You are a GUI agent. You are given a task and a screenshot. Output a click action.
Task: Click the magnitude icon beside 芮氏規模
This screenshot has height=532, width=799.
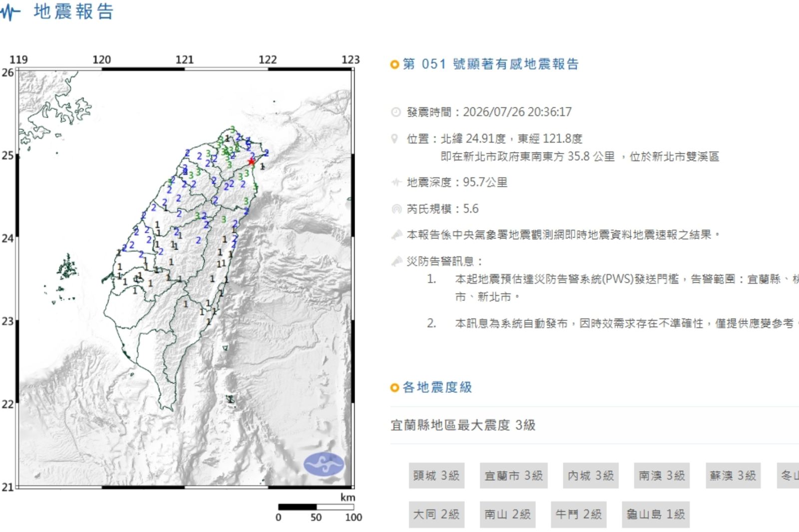397,209
